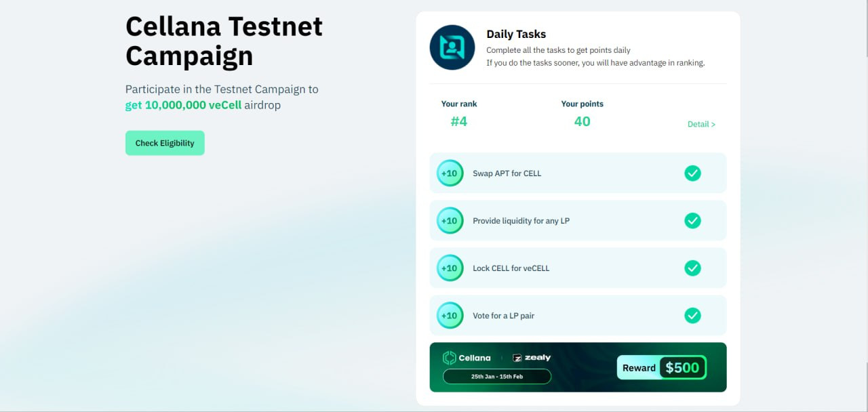This screenshot has height=412, width=868.
Task: Click +10 badge for Vote for LP pair
Action: [x=450, y=316]
